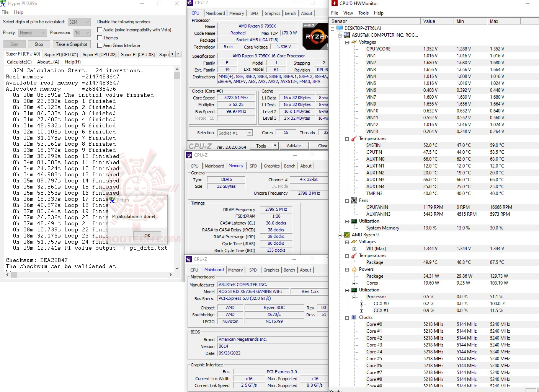Click the Hyper PI log horizontal scrollbar track
This screenshot has height=392, width=539.
click(88, 275)
